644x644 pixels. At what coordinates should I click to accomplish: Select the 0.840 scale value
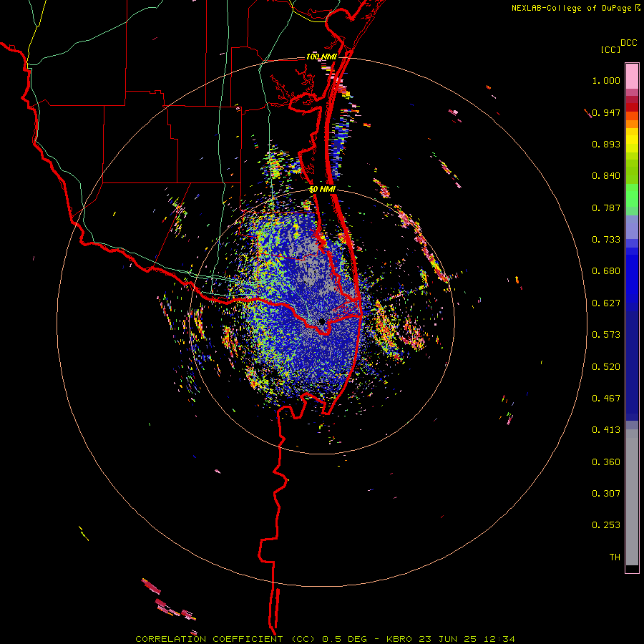click(x=606, y=176)
